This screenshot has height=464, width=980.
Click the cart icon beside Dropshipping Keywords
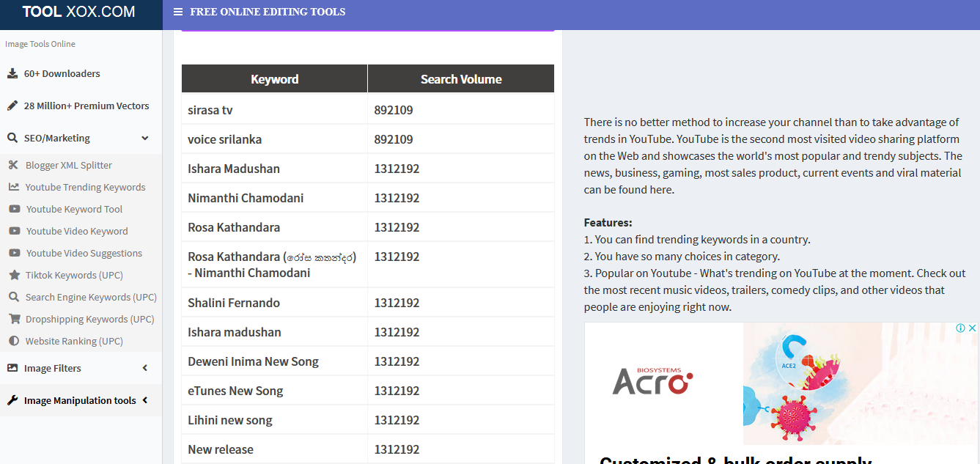tap(14, 319)
